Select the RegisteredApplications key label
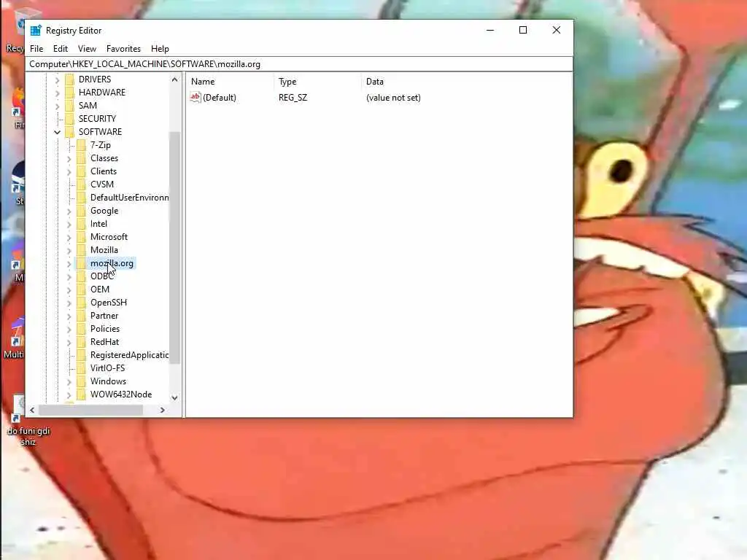 129,355
